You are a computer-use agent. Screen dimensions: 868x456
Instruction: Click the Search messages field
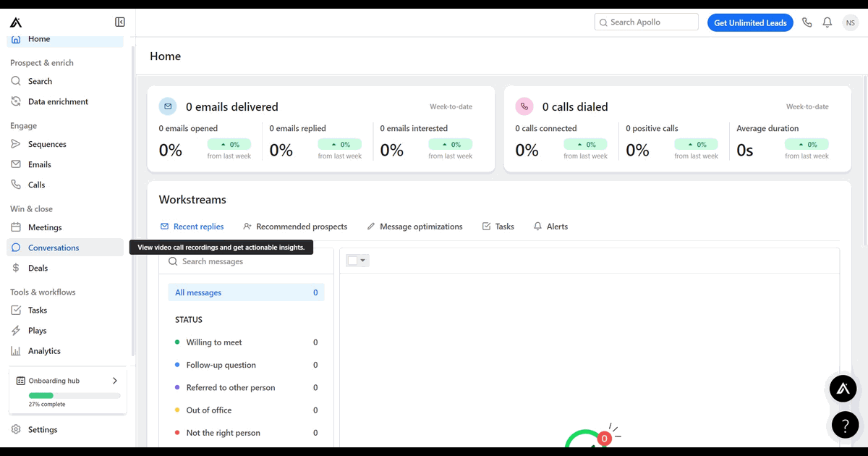point(246,261)
